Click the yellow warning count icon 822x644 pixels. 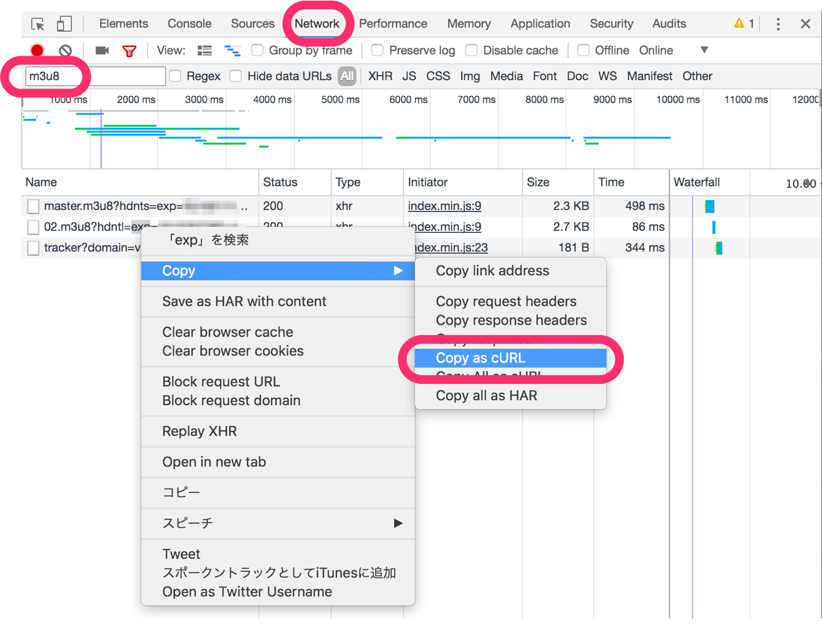(x=743, y=24)
